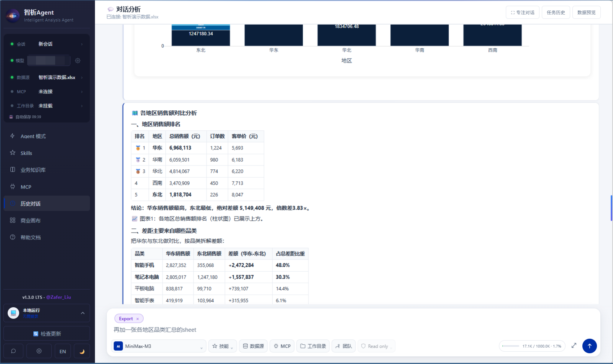This screenshot has height=364, width=613.
Task: Select 历史对话 in the sidebar
Action: [47, 203]
